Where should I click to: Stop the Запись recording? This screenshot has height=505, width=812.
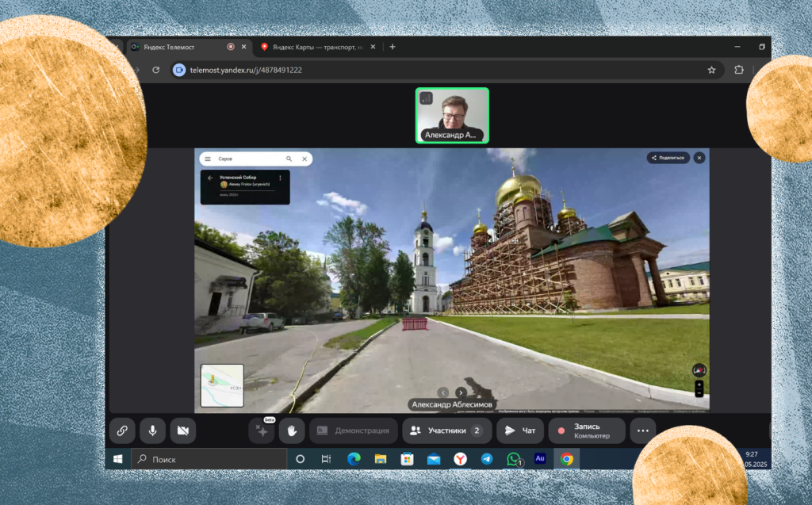tap(587, 430)
